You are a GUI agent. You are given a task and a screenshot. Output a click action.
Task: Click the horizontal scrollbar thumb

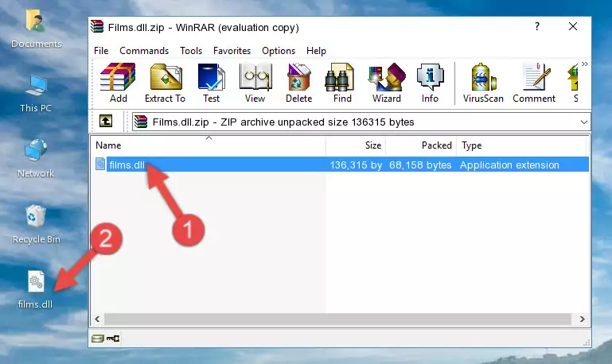337,319
